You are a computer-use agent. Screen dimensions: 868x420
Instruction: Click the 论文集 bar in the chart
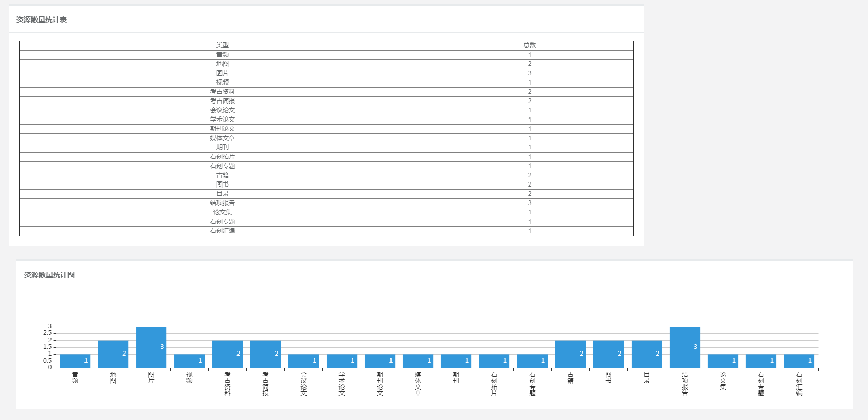tap(723, 361)
